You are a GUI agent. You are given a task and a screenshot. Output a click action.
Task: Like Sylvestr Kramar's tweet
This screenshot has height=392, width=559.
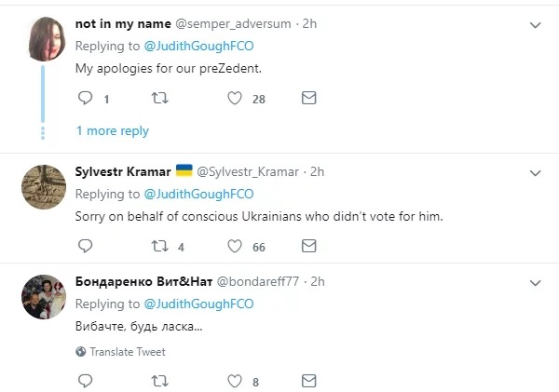pyautogui.click(x=235, y=246)
